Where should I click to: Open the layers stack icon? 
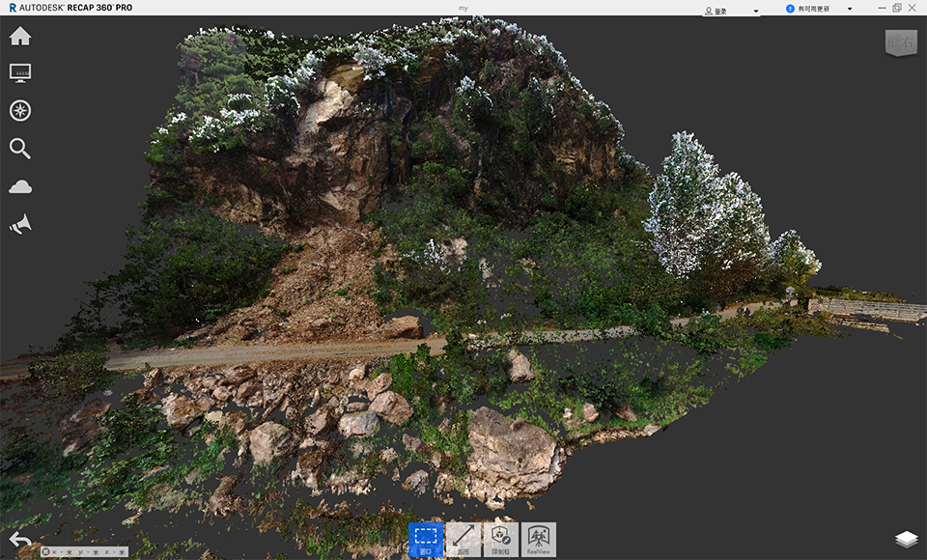(906, 540)
